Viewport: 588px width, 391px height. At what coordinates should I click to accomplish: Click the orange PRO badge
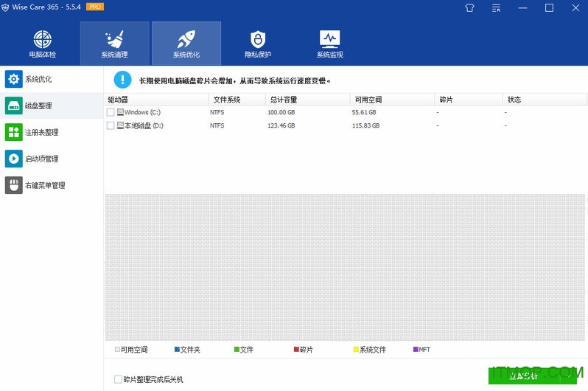95,7
